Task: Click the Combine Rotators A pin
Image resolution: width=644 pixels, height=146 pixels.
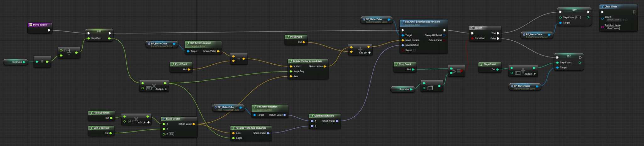Action: coord(312,121)
